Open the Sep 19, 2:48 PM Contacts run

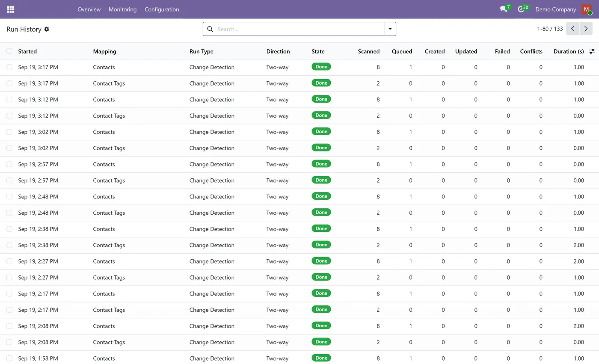click(299, 197)
